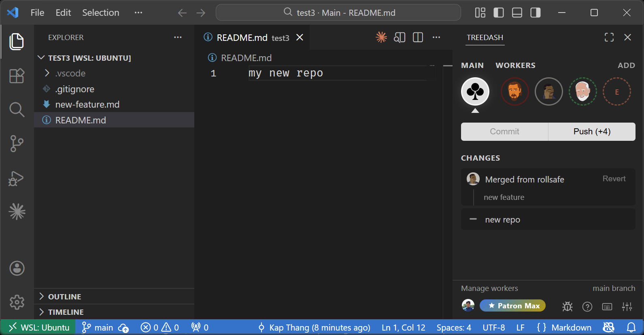
Task: Toggle the secondary side bar
Action: [536, 13]
